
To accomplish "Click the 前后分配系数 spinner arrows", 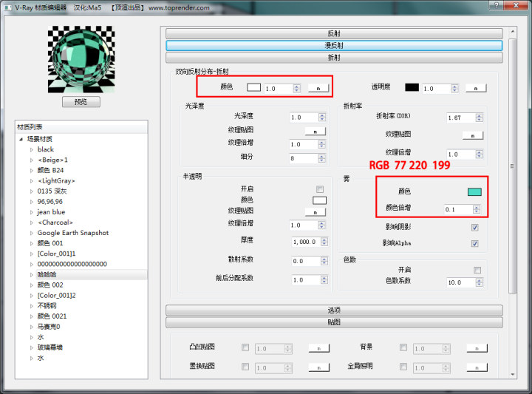I will pos(324,280).
